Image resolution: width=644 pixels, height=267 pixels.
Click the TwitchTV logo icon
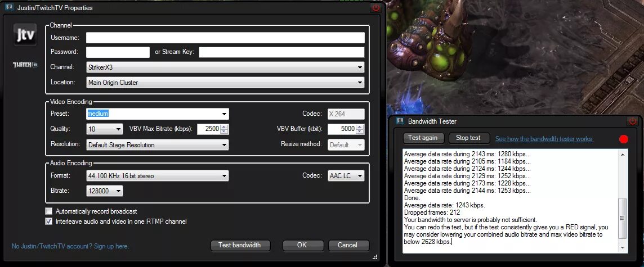click(x=25, y=65)
